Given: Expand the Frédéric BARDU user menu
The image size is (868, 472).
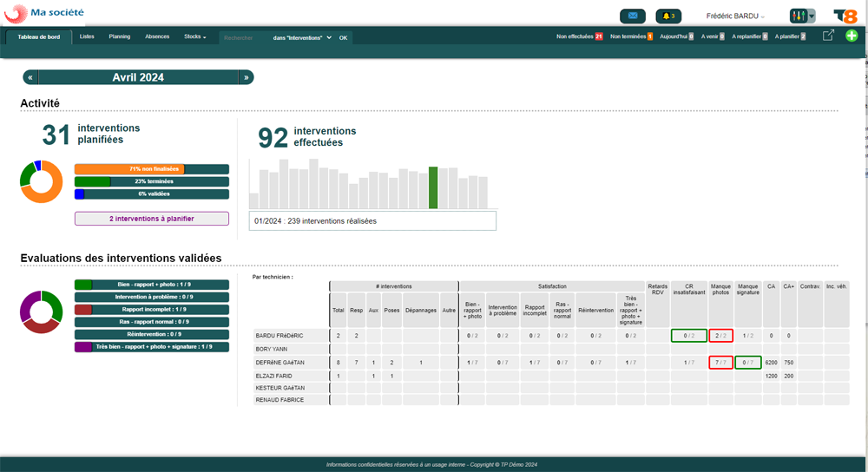Looking at the screenshot, I should [735, 16].
